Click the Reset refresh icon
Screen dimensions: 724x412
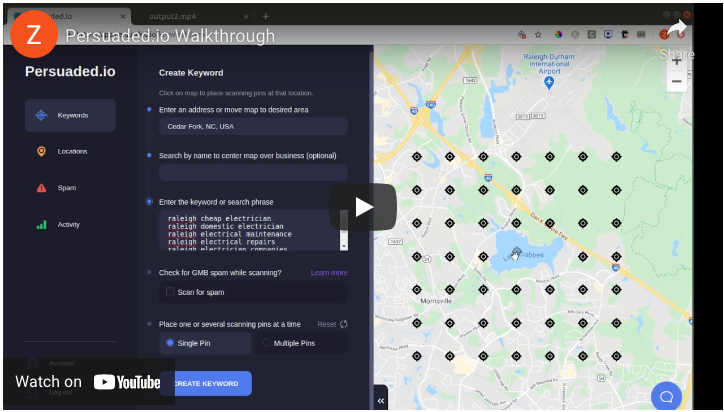click(344, 324)
